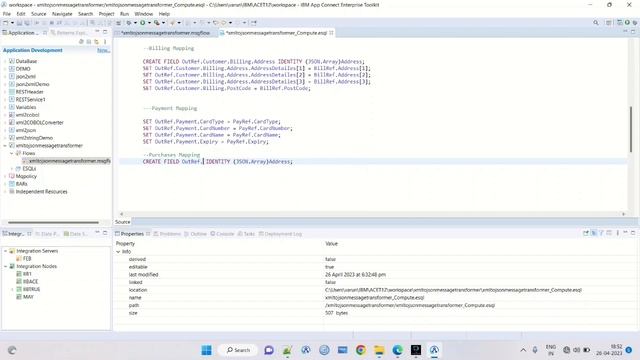The image size is (640, 360).
Task: Select the Problems tab
Action: pos(167,234)
